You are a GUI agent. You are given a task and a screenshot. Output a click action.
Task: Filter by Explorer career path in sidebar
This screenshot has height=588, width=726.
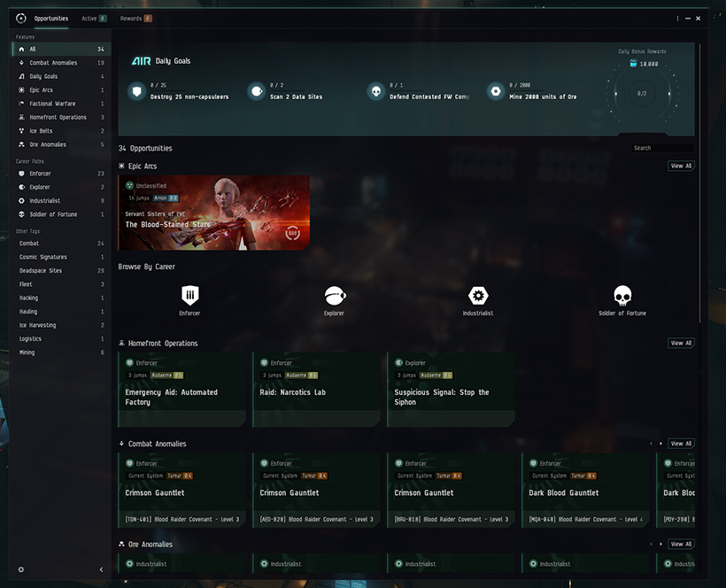[x=62, y=187]
